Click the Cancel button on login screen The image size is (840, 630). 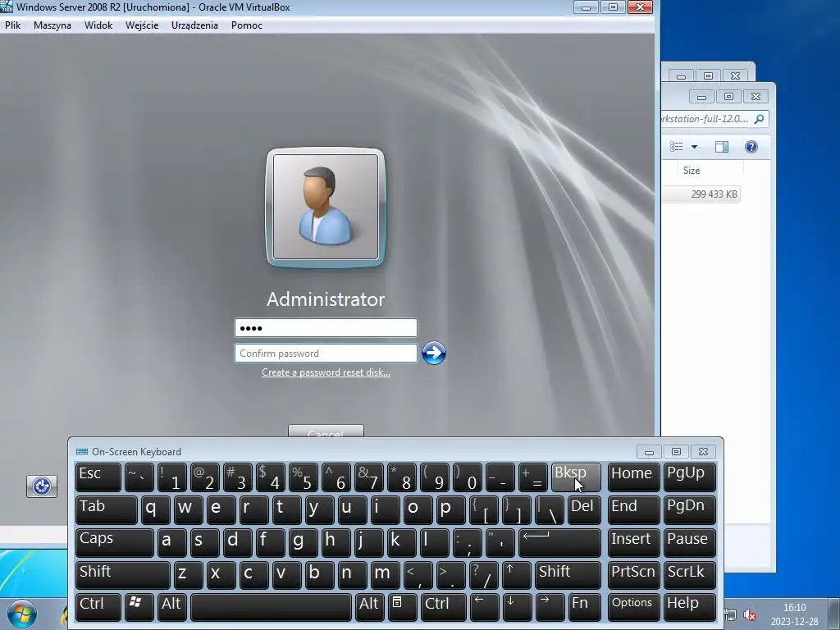326,431
